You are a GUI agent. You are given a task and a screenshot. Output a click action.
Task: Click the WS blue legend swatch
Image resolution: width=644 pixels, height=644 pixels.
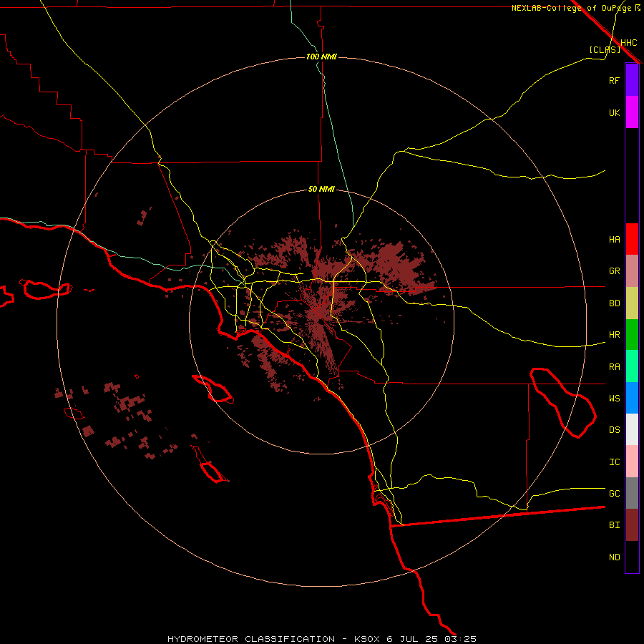click(x=632, y=398)
